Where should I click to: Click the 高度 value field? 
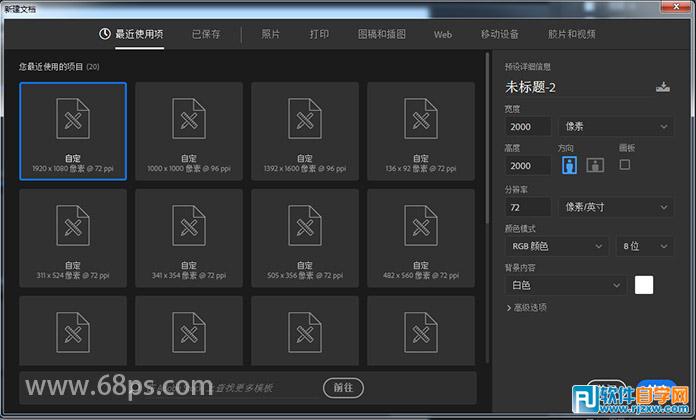tap(528, 166)
